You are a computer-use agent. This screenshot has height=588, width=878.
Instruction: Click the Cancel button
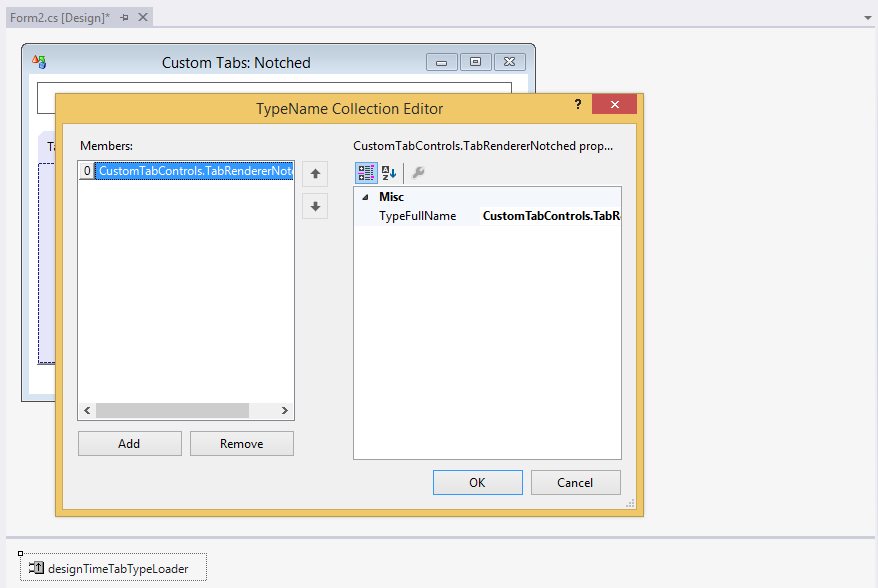(x=575, y=483)
